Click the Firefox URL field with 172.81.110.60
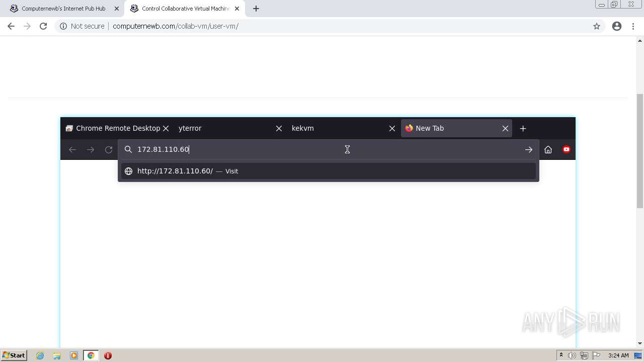Image resolution: width=644 pixels, height=362 pixels. pos(329,149)
